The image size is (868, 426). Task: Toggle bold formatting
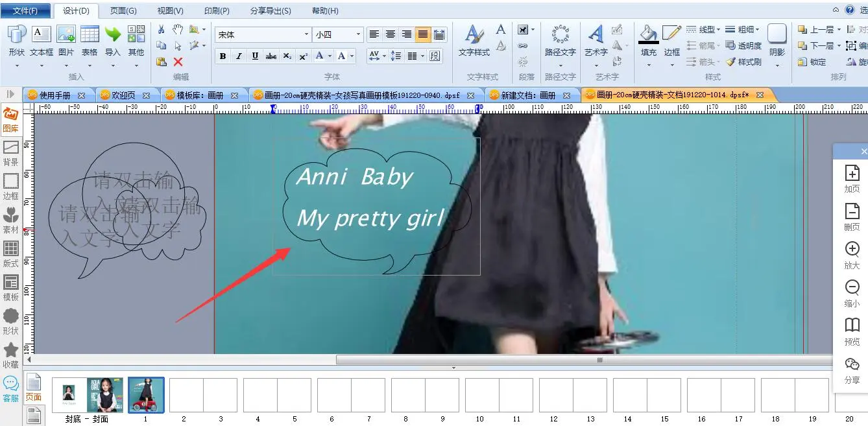[223, 56]
